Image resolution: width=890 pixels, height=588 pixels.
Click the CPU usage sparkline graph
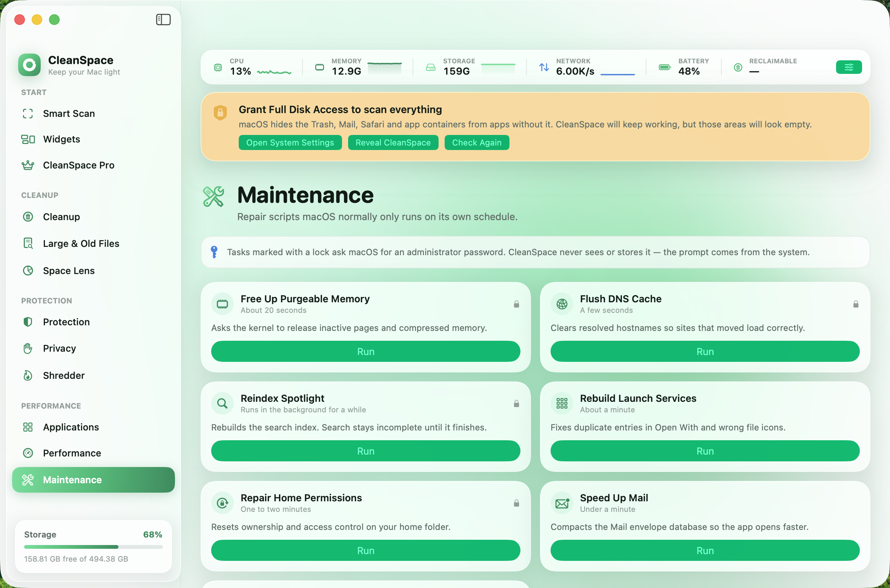pos(274,72)
